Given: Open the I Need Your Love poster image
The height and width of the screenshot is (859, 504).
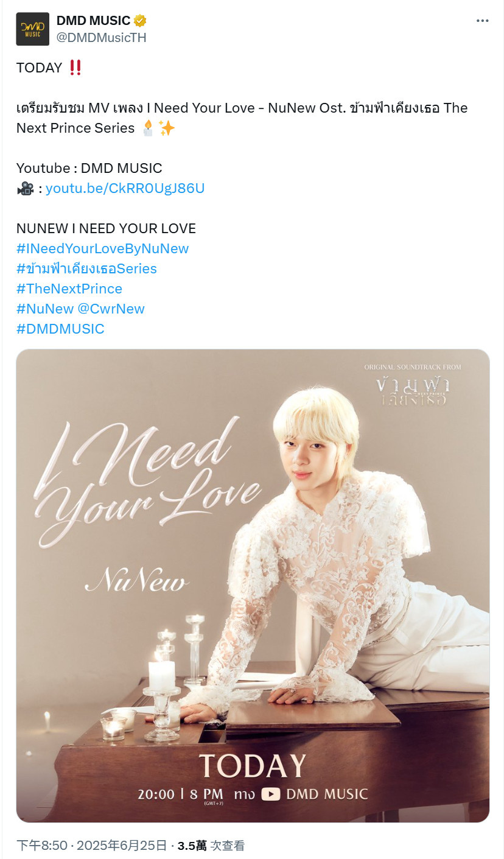Looking at the screenshot, I should click(x=253, y=586).
